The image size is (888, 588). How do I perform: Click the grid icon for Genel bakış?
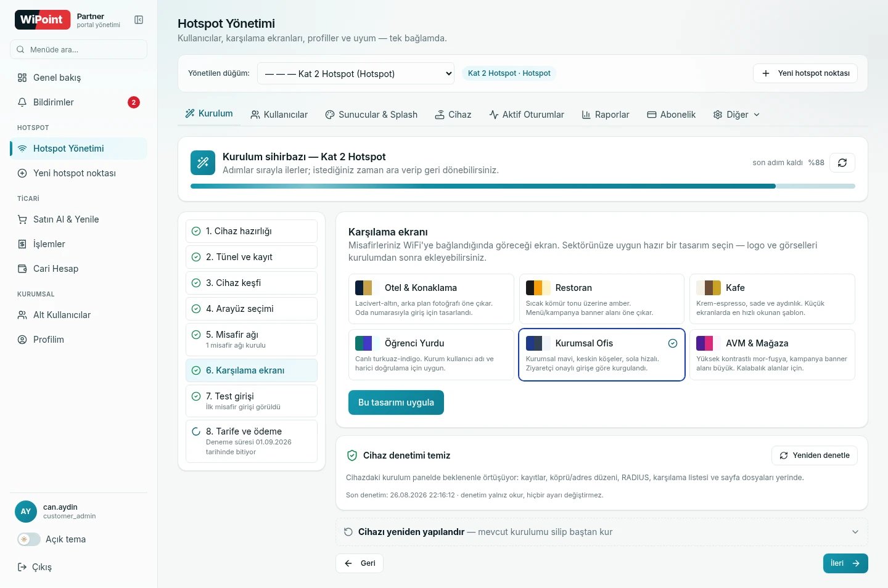pos(22,78)
